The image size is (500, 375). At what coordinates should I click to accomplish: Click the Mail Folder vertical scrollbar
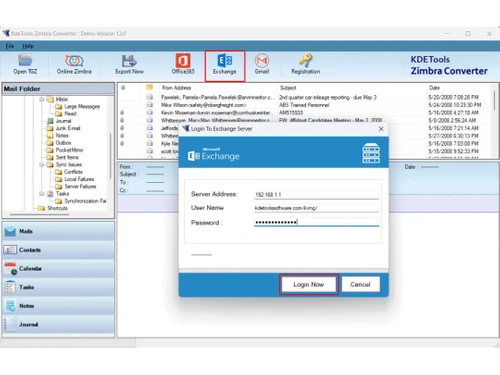pos(110,156)
